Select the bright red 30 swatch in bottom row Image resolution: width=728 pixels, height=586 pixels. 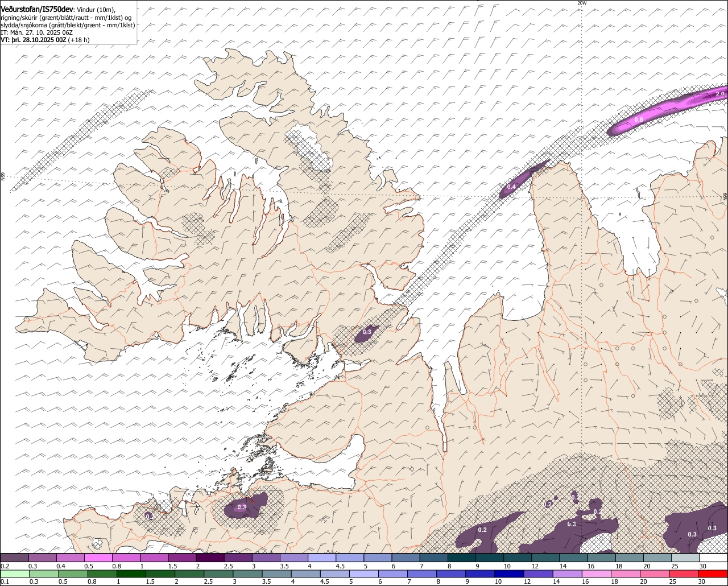pyautogui.click(x=713, y=574)
